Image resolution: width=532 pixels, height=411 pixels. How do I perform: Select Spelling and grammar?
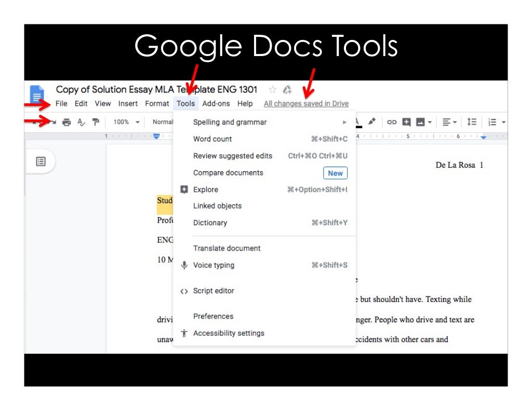pyautogui.click(x=264, y=122)
